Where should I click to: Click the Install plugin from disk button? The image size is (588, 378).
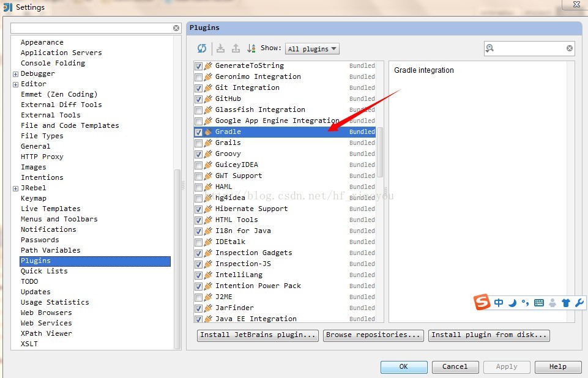click(488, 335)
